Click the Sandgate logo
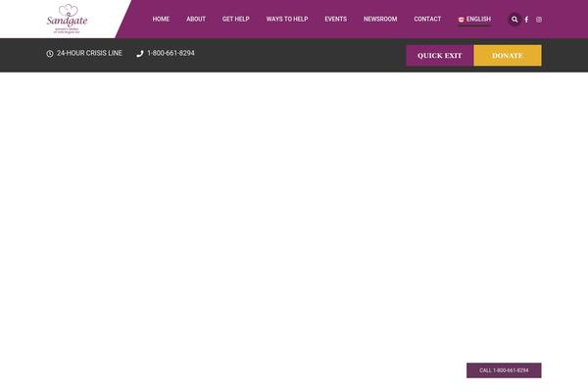The height and width of the screenshot is (392, 588). (67, 20)
